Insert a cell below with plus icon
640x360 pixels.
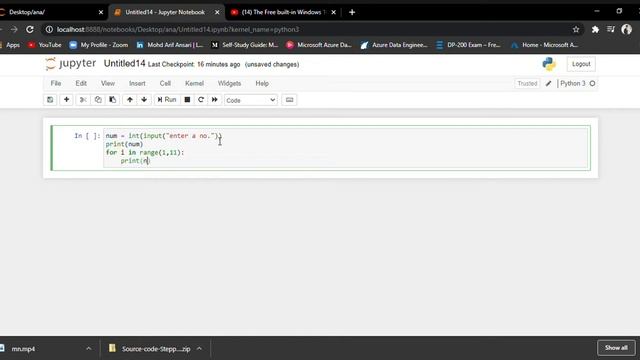point(66,100)
